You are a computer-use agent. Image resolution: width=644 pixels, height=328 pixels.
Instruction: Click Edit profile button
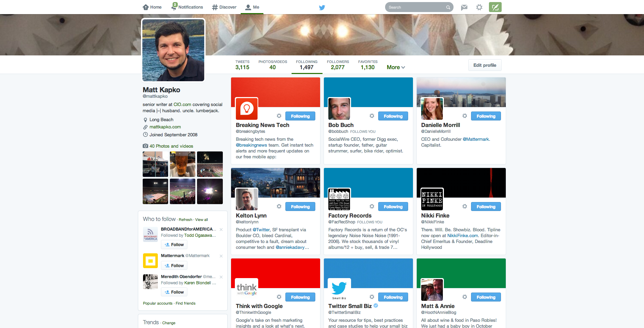pos(485,65)
